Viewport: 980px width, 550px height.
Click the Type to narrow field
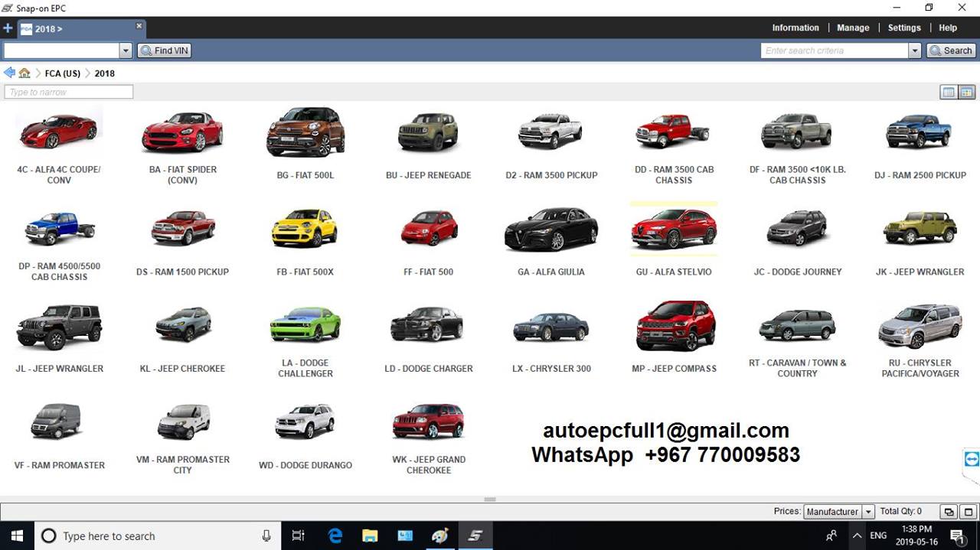[x=69, y=92]
